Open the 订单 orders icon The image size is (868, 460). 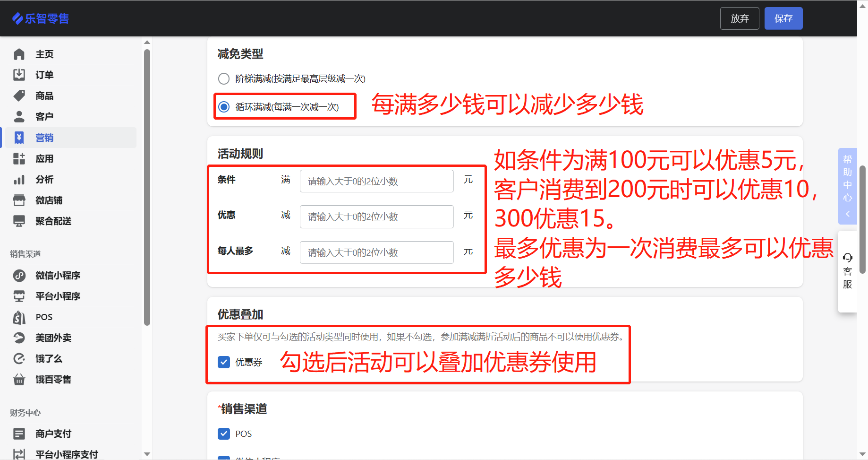coord(19,75)
